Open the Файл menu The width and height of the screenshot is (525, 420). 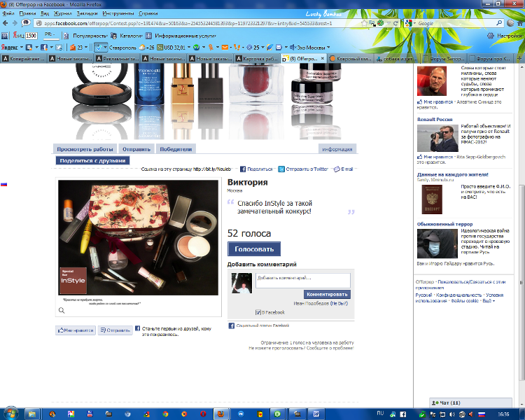coord(8,13)
